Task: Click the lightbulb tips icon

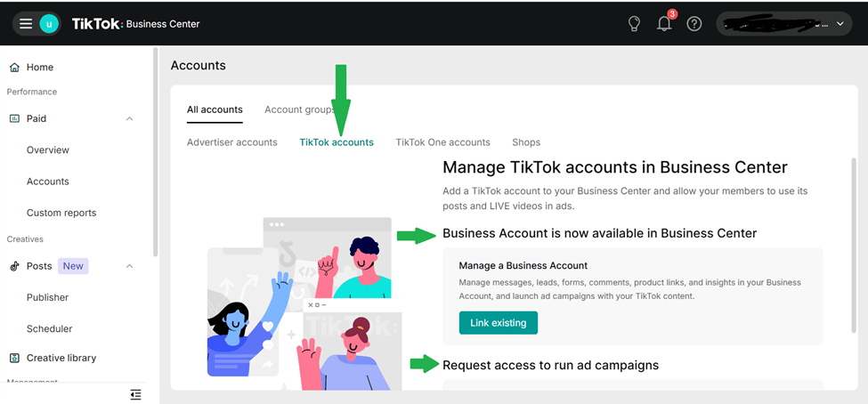Action: pos(634,24)
